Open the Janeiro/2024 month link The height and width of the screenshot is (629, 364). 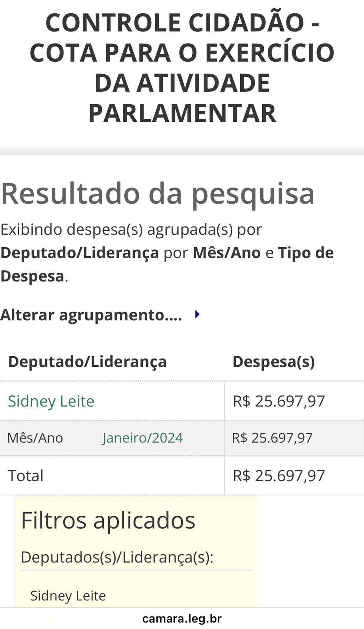point(142,438)
